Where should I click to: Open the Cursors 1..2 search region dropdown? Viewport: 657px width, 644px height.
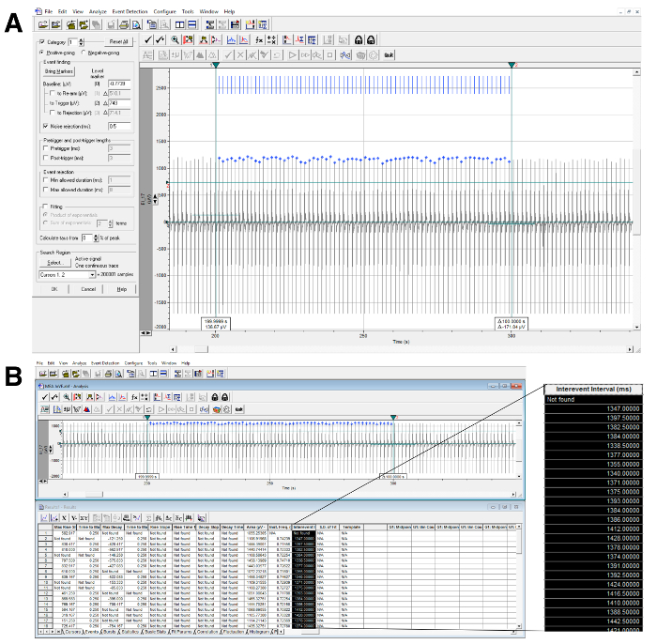[92, 273]
